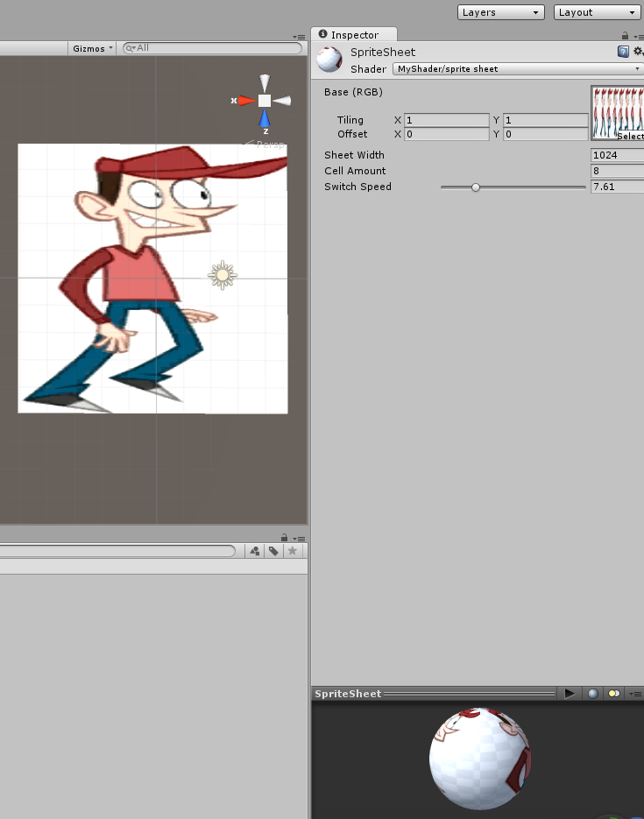Click the search by label tag icon

273,551
